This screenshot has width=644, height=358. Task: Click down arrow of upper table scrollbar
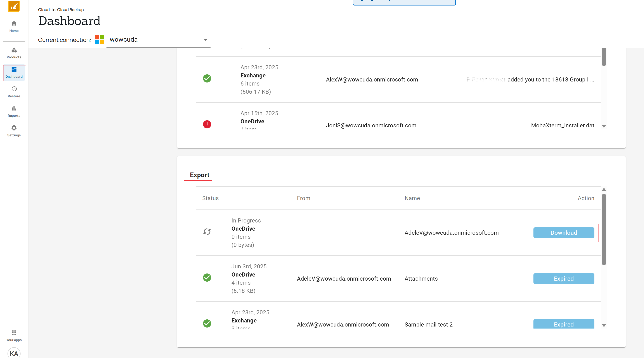pos(604,126)
